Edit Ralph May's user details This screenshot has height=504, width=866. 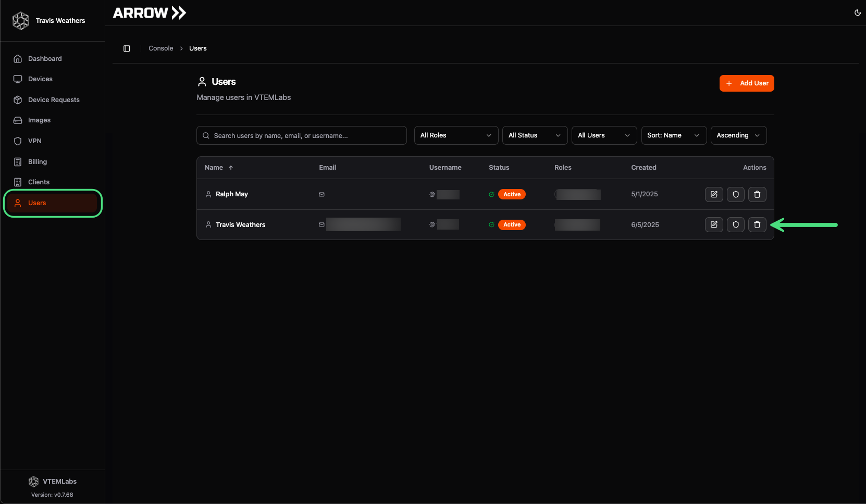713,194
